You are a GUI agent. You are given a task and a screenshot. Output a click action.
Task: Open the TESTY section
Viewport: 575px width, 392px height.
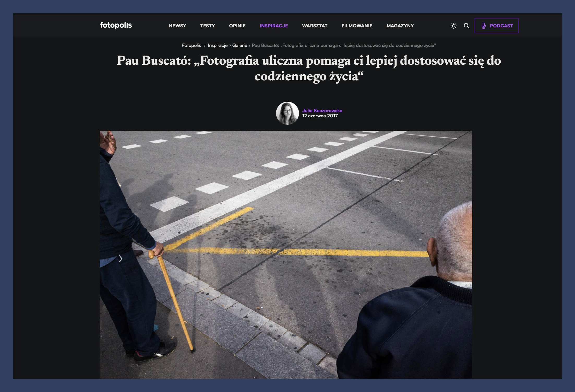(x=207, y=26)
